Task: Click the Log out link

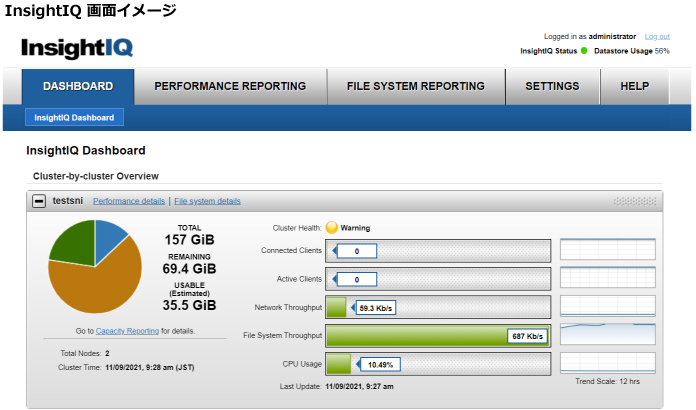Action: [x=657, y=36]
